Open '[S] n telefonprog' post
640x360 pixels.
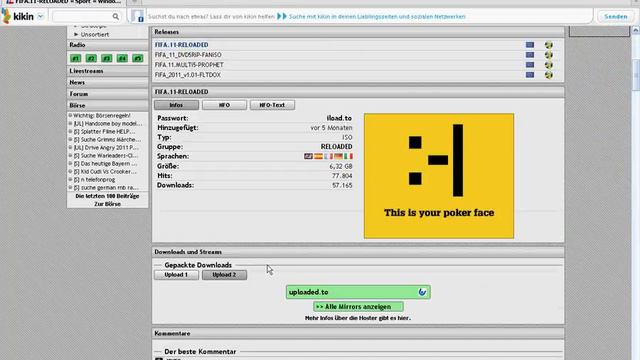[94, 180]
